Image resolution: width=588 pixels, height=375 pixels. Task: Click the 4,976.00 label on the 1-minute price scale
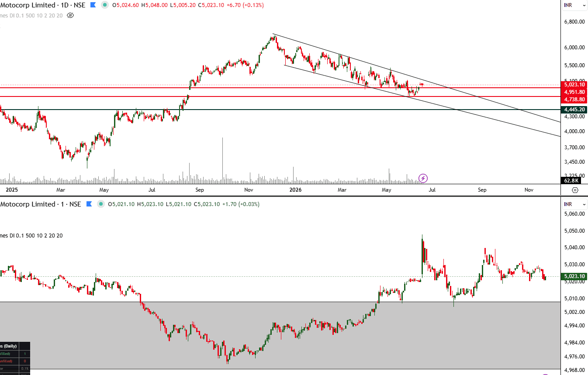[574, 357]
